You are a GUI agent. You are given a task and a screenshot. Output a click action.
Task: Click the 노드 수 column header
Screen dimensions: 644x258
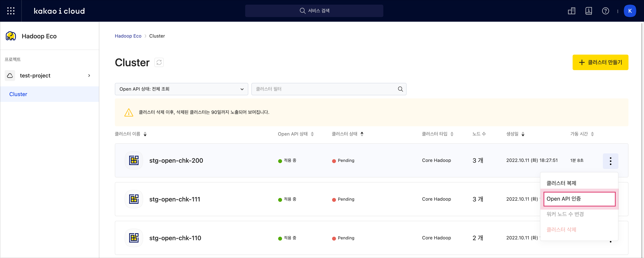click(479, 134)
